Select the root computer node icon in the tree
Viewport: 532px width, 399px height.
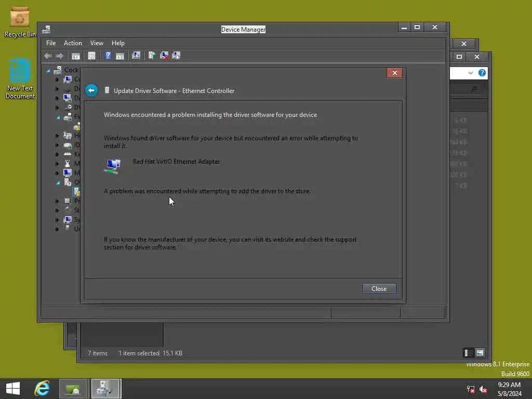coord(57,70)
